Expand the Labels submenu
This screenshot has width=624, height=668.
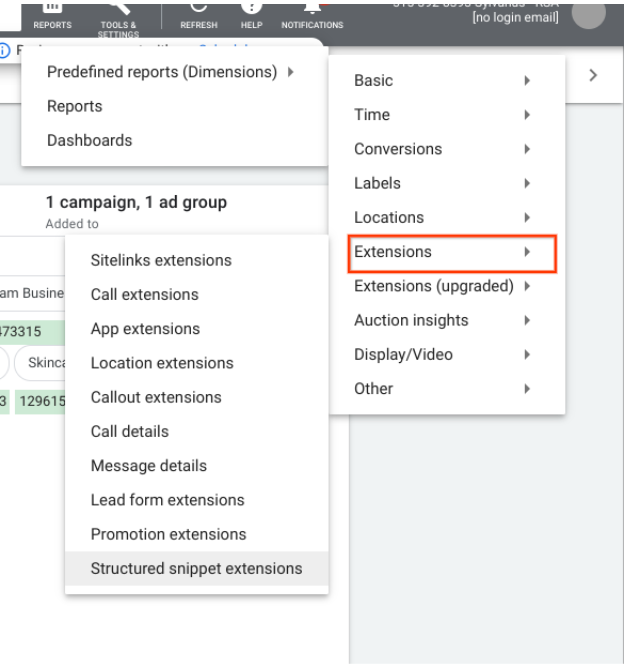click(x=447, y=183)
